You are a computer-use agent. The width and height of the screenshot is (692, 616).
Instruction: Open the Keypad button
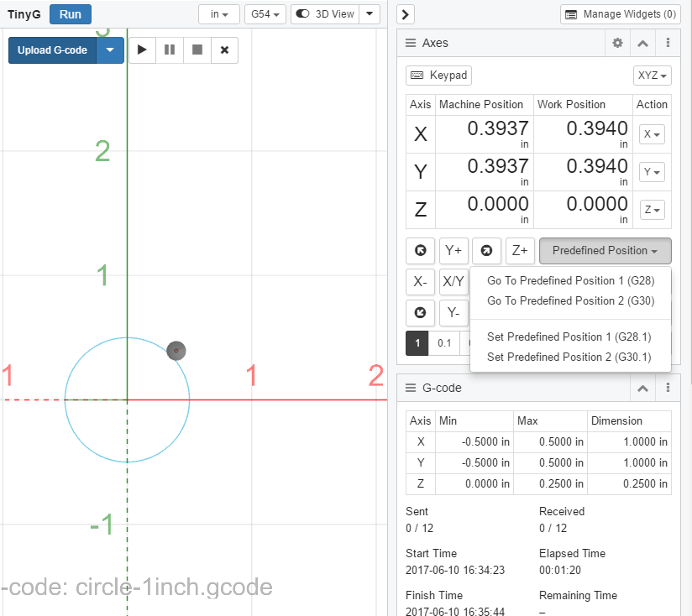[438, 76]
